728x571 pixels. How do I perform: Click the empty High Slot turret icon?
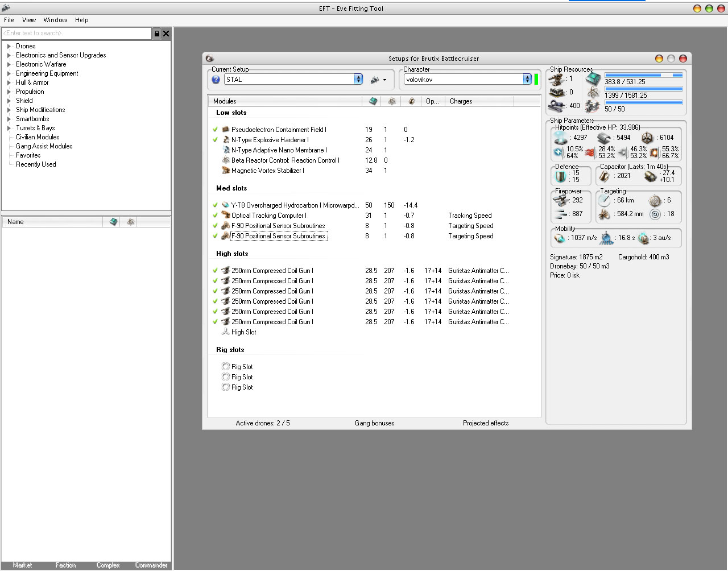coord(226,332)
